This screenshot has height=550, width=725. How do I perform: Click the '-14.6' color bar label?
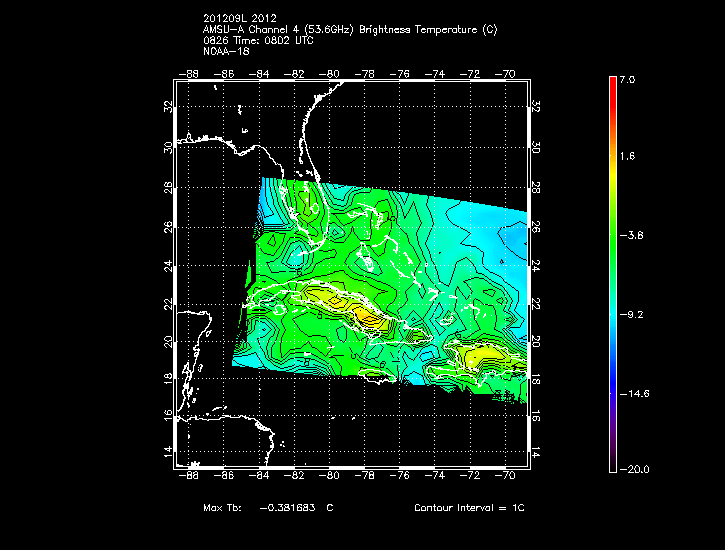tap(634, 394)
